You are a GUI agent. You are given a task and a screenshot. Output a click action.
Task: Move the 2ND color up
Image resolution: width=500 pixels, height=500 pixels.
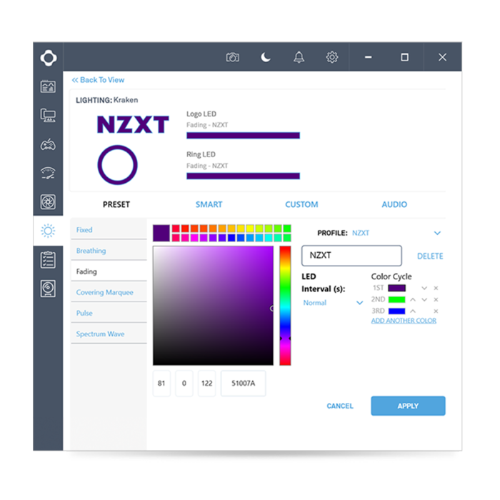tap(413, 300)
